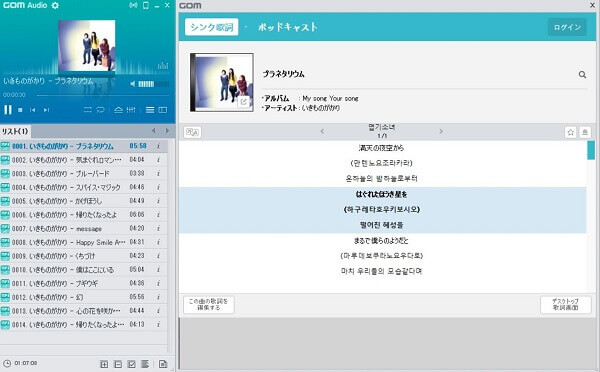The height and width of the screenshot is (372, 600).
Task: Add files to playlist
Action: [x=104, y=364]
